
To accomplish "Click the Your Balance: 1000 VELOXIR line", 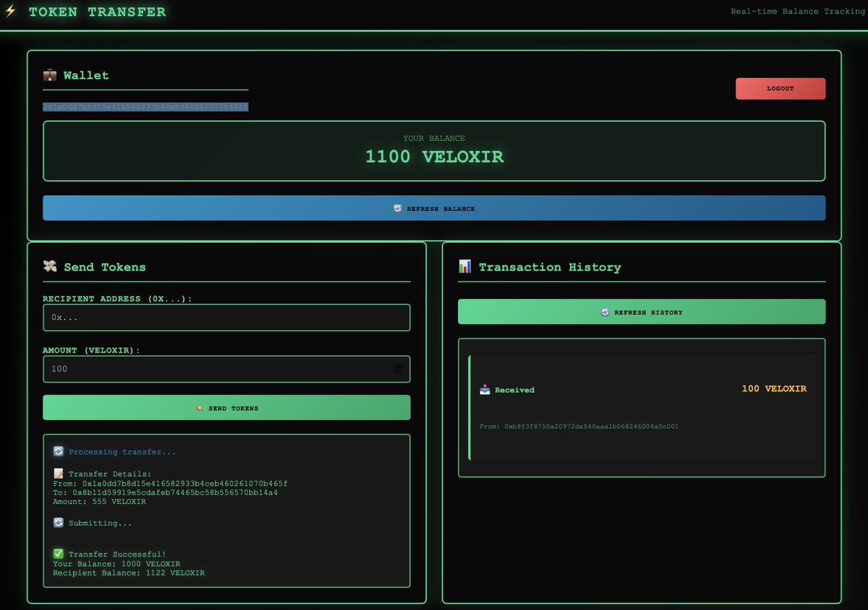I will click(117, 564).
